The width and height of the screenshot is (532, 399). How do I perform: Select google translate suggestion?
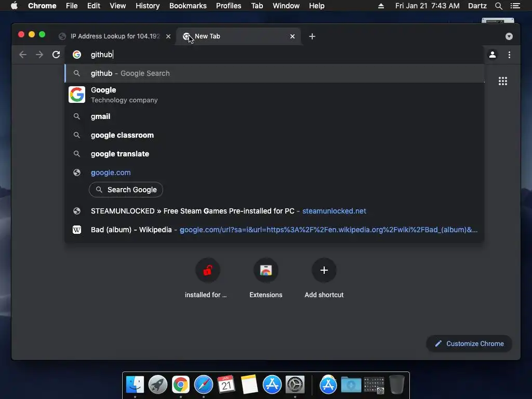tap(274, 154)
